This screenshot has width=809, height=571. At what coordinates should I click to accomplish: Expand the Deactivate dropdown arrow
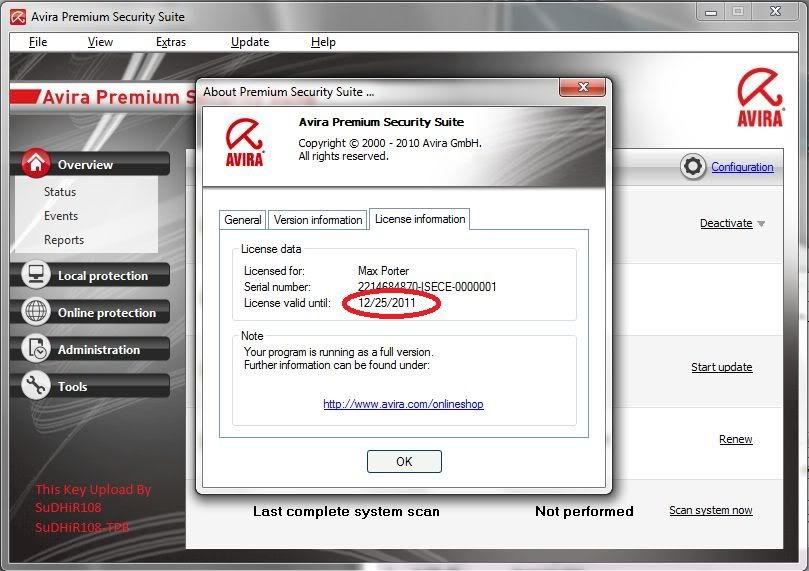[761, 224]
